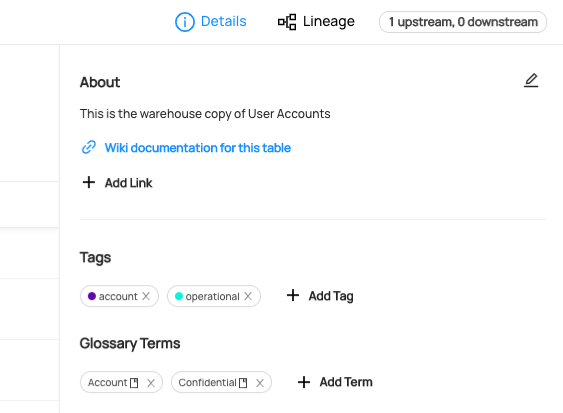Remove the Account glossary term

[151, 383]
